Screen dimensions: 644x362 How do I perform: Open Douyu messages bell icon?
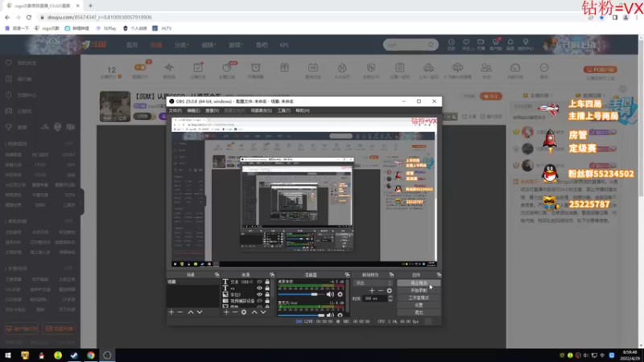point(510,43)
